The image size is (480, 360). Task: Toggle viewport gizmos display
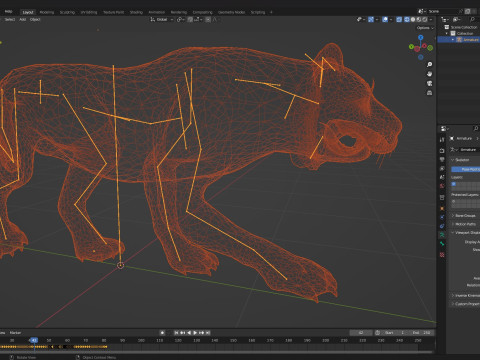click(x=371, y=20)
